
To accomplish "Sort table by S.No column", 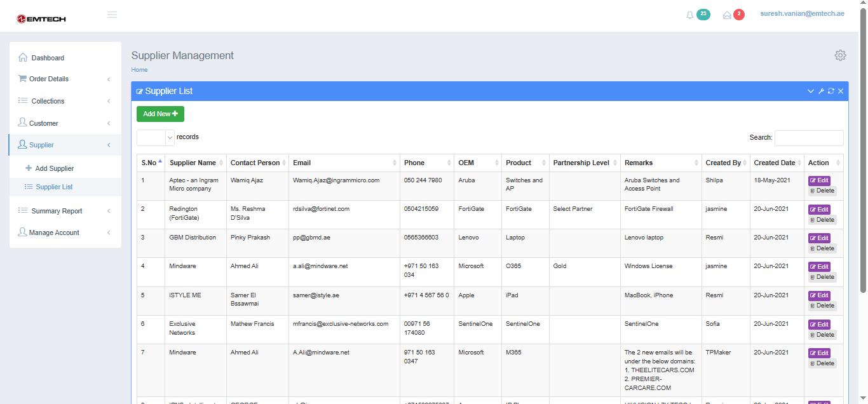I will point(149,163).
